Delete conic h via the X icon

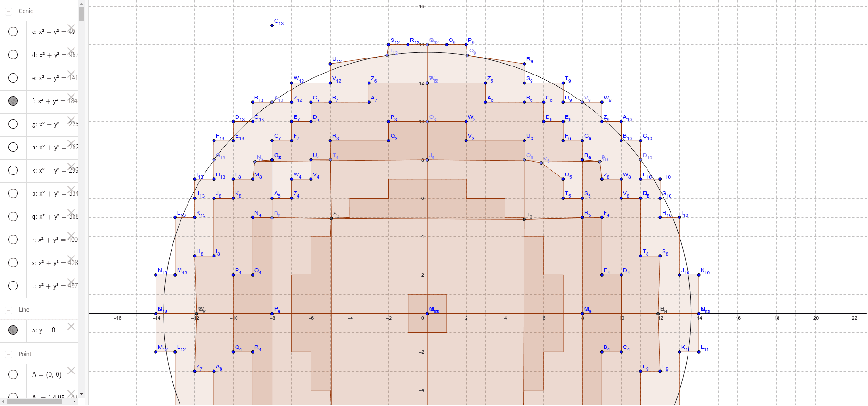point(71,143)
